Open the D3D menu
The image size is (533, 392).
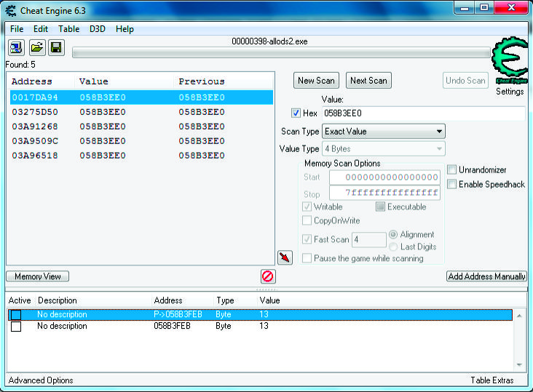click(x=98, y=29)
